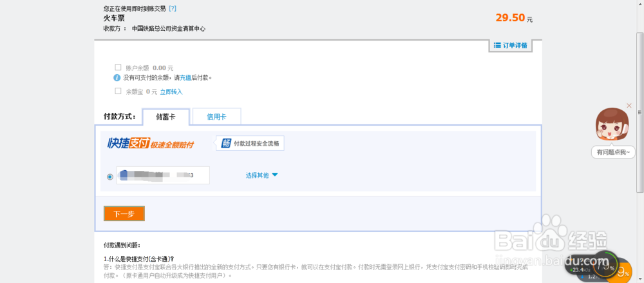Click the 付款过程安全流畅 label

(x=257, y=144)
